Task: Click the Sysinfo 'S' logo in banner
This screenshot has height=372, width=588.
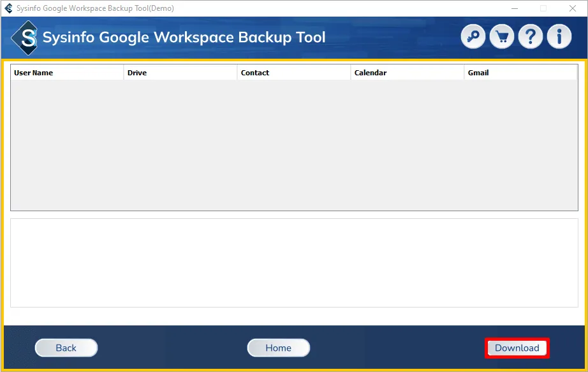Action: pyautogui.click(x=25, y=38)
